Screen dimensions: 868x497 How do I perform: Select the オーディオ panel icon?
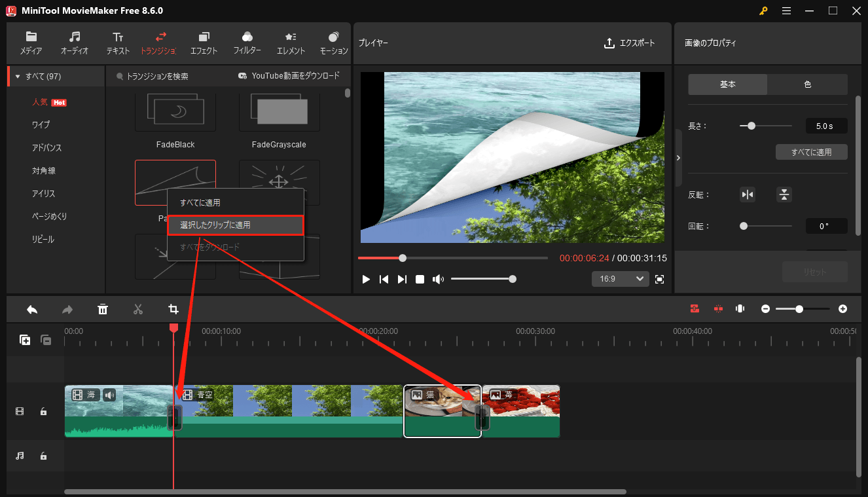coord(74,42)
